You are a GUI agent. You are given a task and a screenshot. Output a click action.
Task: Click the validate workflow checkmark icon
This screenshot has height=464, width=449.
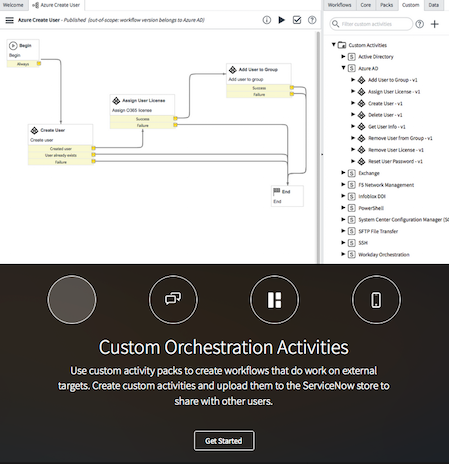297,20
